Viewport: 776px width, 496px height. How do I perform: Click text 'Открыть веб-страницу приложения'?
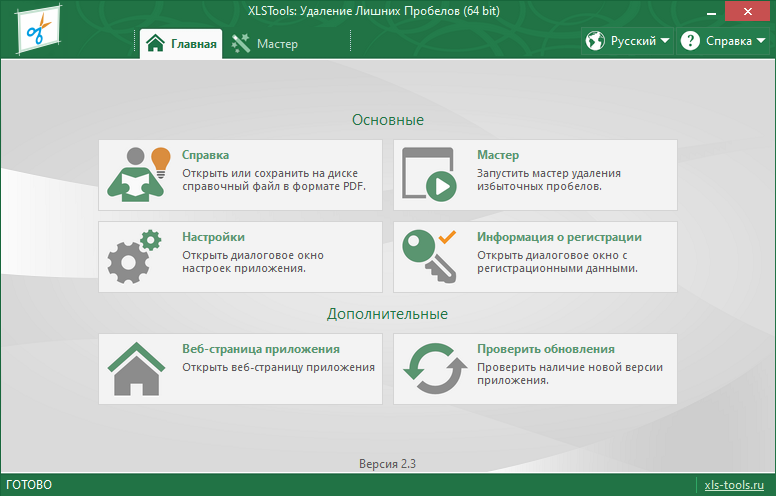[278, 367]
